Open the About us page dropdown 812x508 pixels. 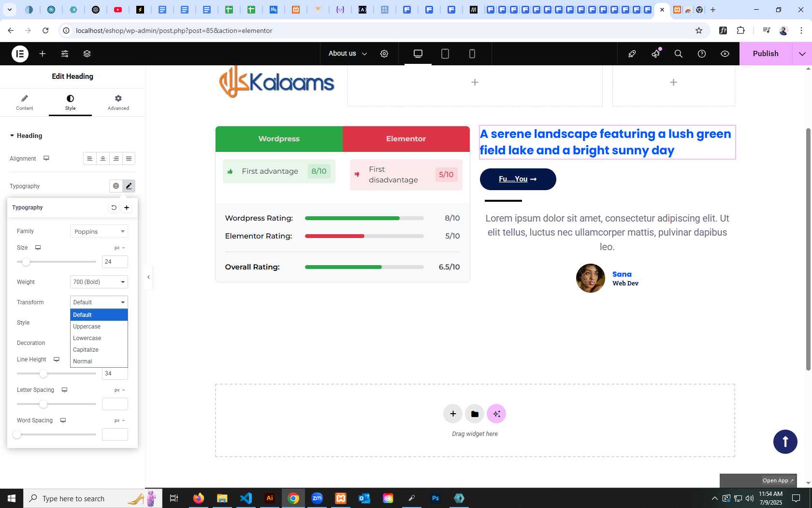(x=348, y=54)
